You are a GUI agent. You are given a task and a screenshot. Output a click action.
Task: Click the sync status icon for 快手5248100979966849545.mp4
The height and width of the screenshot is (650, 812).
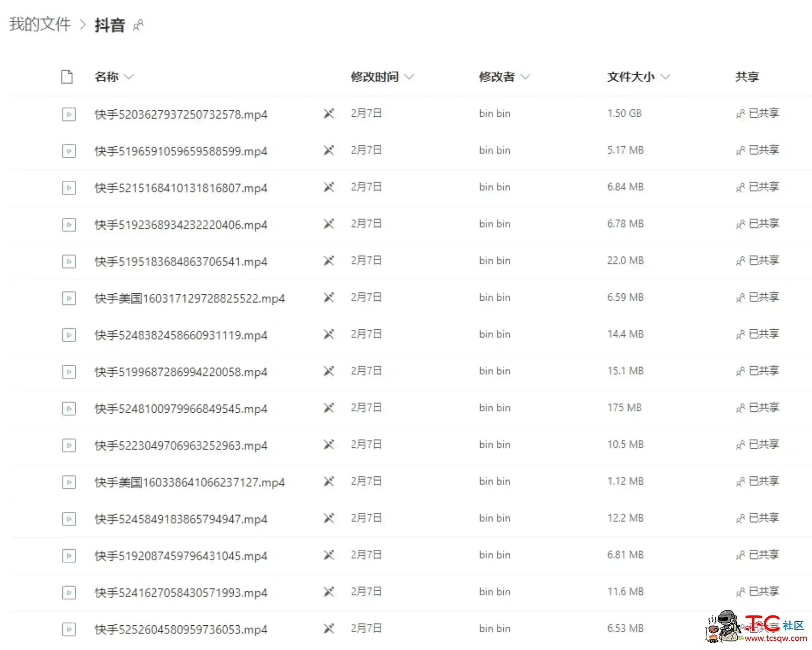[x=329, y=408]
